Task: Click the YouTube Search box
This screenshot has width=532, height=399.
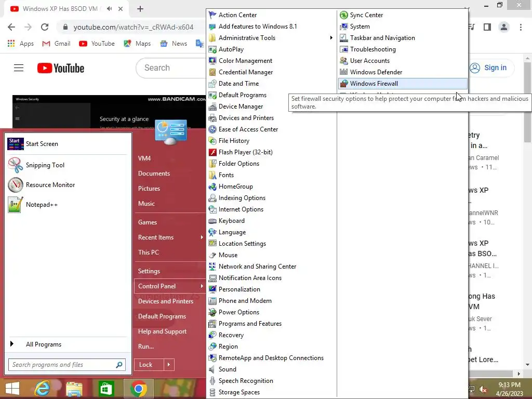Action: point(171,68)
